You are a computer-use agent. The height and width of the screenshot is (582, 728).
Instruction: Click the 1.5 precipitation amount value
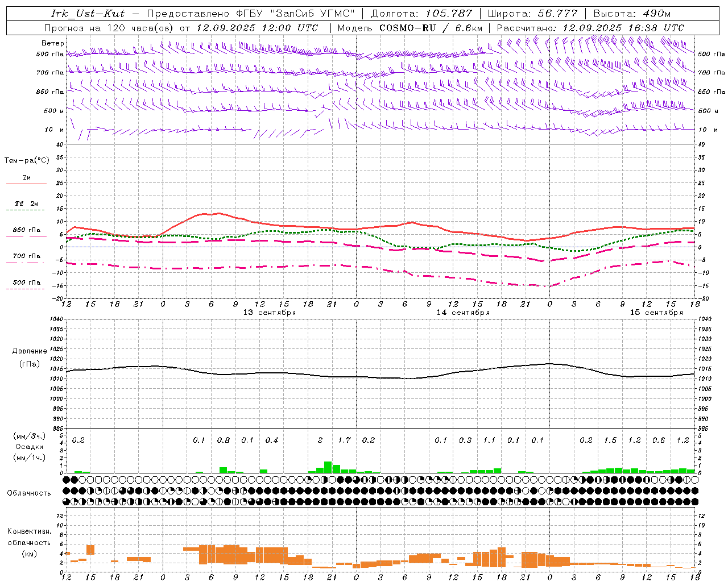click(610, 440)
